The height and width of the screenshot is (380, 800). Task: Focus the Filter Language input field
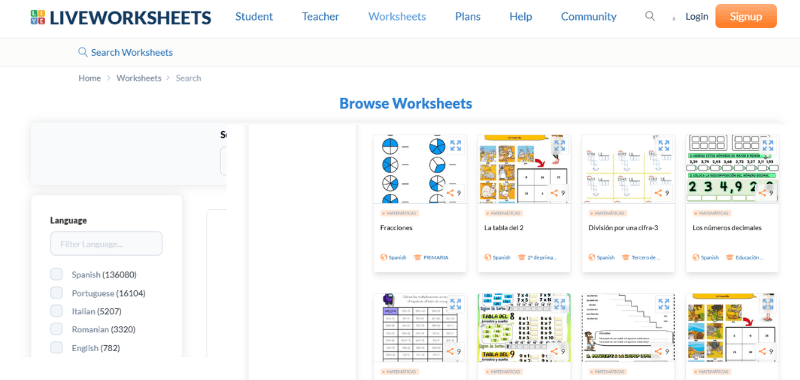pyautogui.click(x=106, y=243)
